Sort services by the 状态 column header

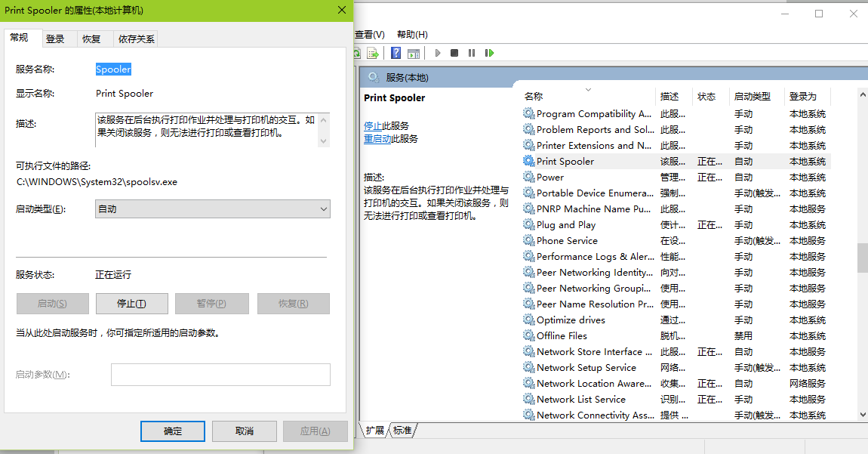tap(711, 97)
